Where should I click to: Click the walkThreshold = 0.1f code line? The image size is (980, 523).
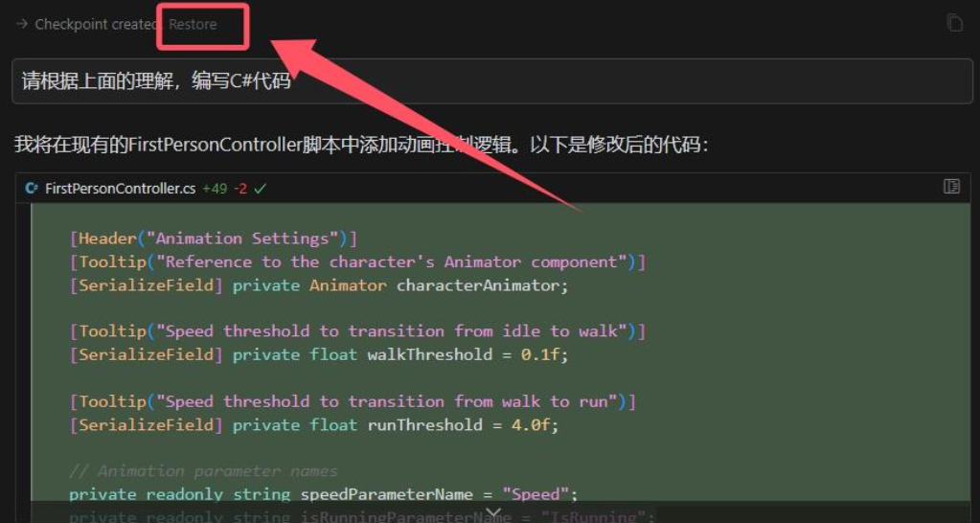click(x=319, y=354)
